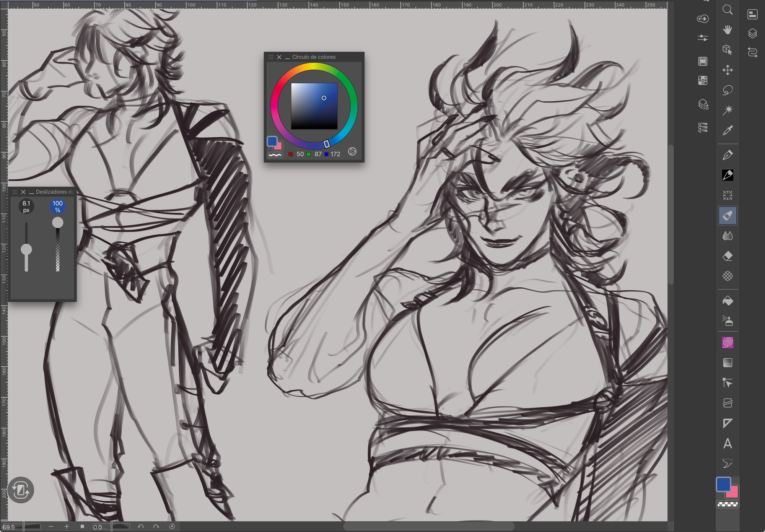Select transparent color in color circle panel
765x532 pixels.
tap(275, 155)
